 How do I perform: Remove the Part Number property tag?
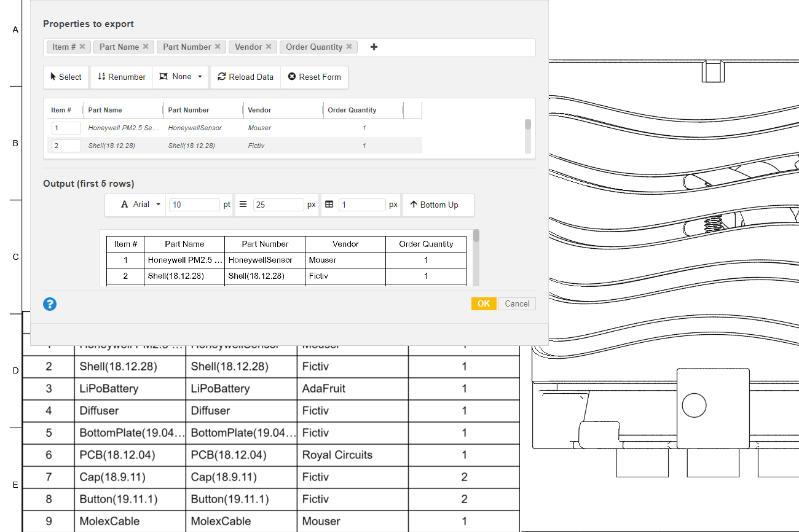coord(218,47)
